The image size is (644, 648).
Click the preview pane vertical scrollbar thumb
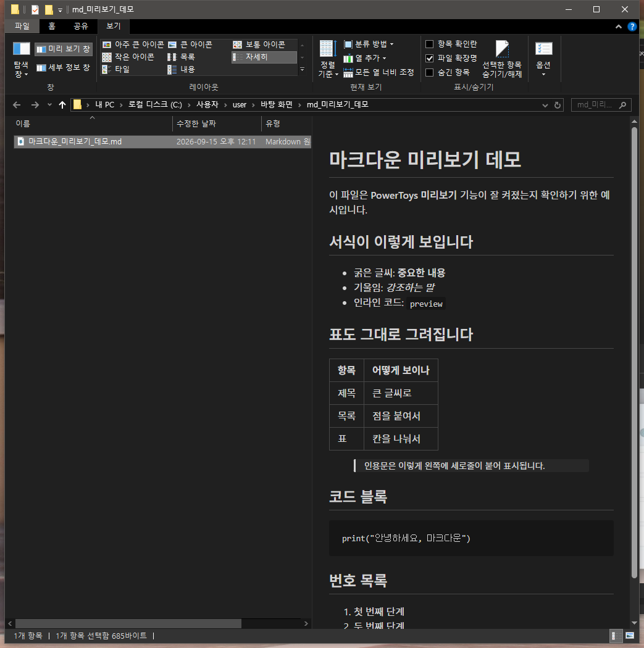(x=634, y=352)
